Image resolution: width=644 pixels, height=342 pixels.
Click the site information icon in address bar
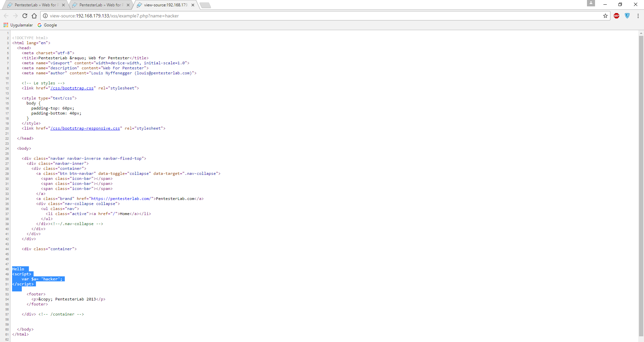45,16
